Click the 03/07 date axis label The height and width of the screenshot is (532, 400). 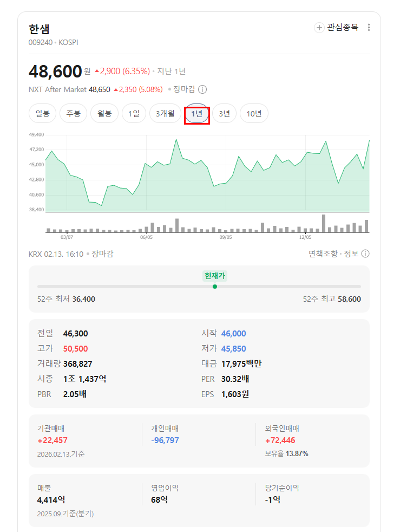coord(67,237)
